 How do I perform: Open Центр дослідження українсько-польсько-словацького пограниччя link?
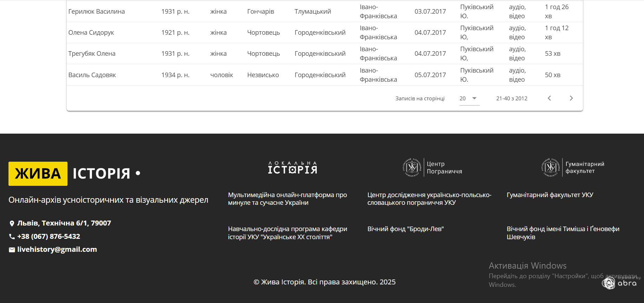[x=429, y=199]
